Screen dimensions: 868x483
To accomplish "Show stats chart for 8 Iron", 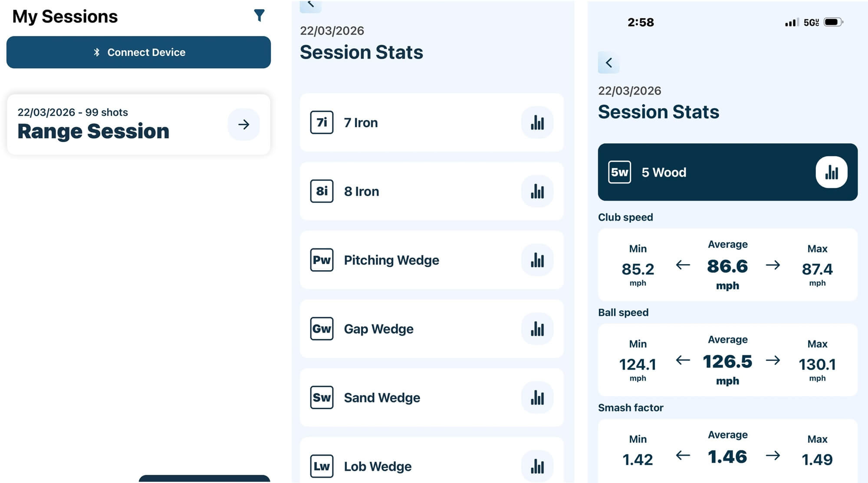I will coord(537,192).
